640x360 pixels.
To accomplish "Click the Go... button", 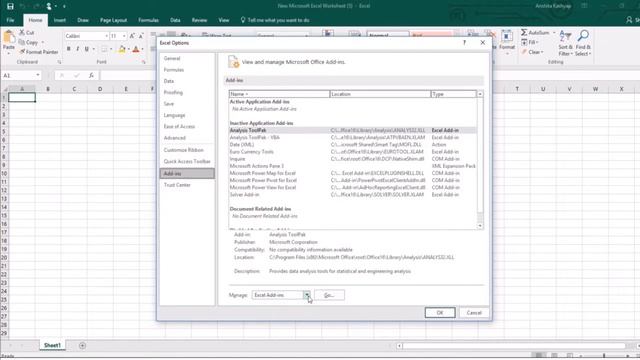I will [x=329, y=295].
